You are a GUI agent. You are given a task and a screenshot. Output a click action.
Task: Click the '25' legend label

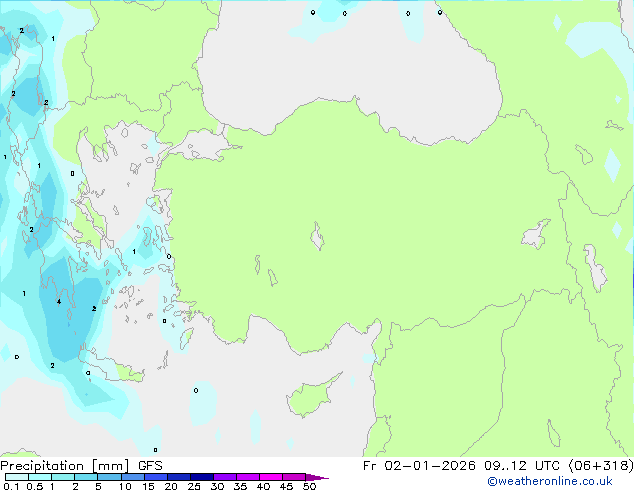point(194,486)
